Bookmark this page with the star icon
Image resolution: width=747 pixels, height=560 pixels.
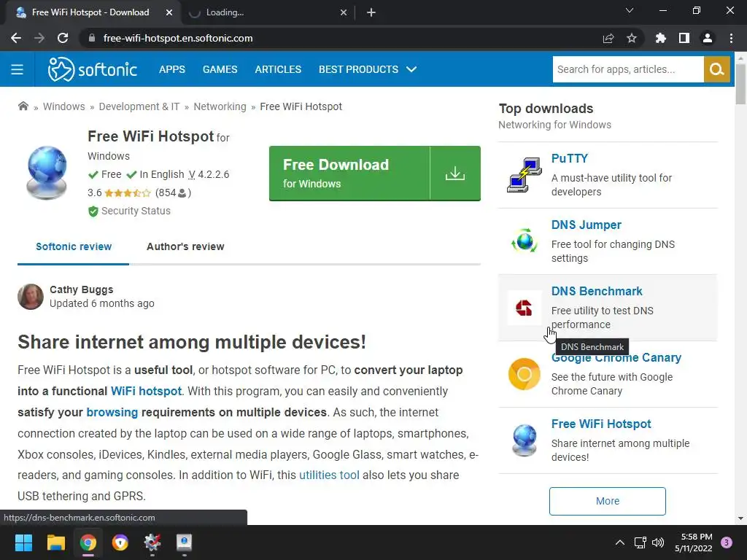(632, 38)
